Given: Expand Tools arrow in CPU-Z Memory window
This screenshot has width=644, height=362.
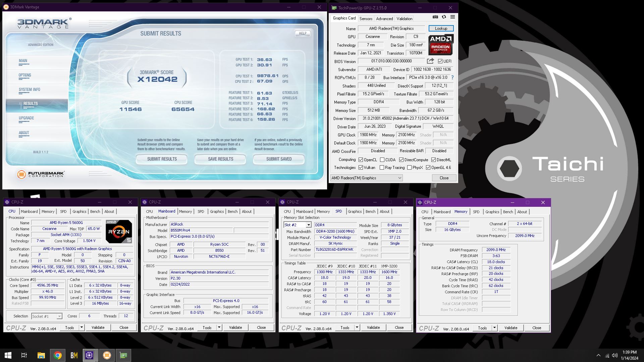Looking at the screenshot, I should 494,328.
